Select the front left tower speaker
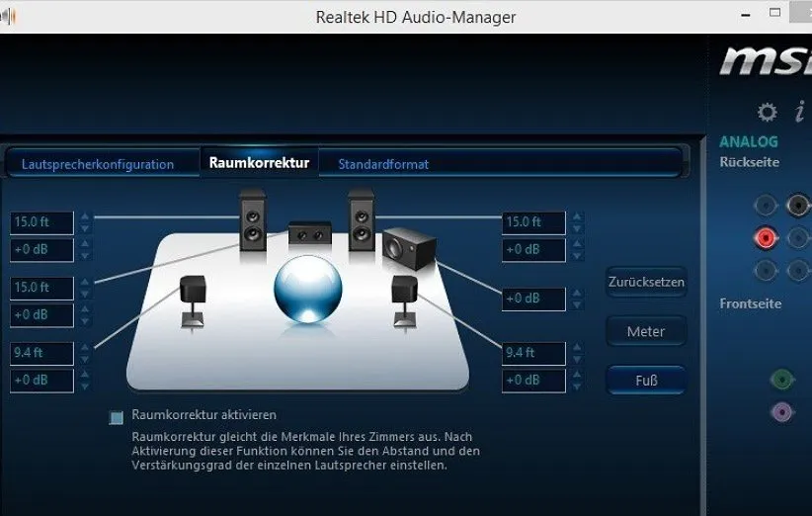812x516 pixels. pos(253,222)
